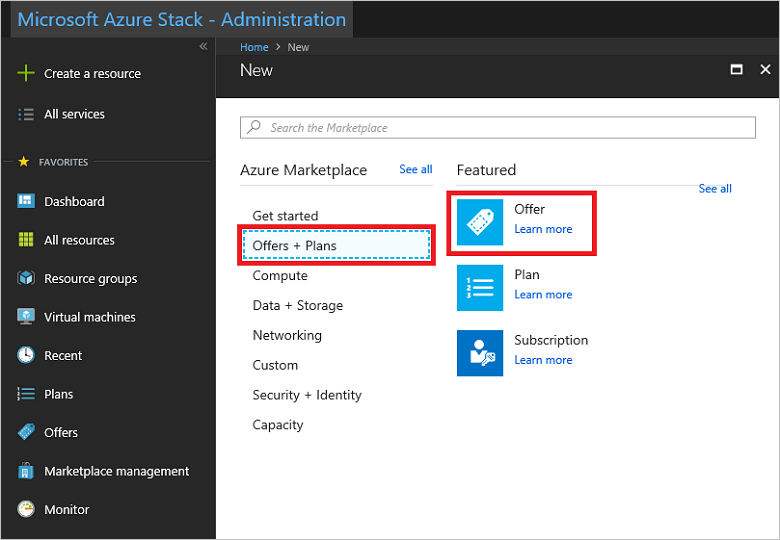This screenshot has width=780, height=540.
Task: Choose Security + Identity category
Action: coord(307,395)
